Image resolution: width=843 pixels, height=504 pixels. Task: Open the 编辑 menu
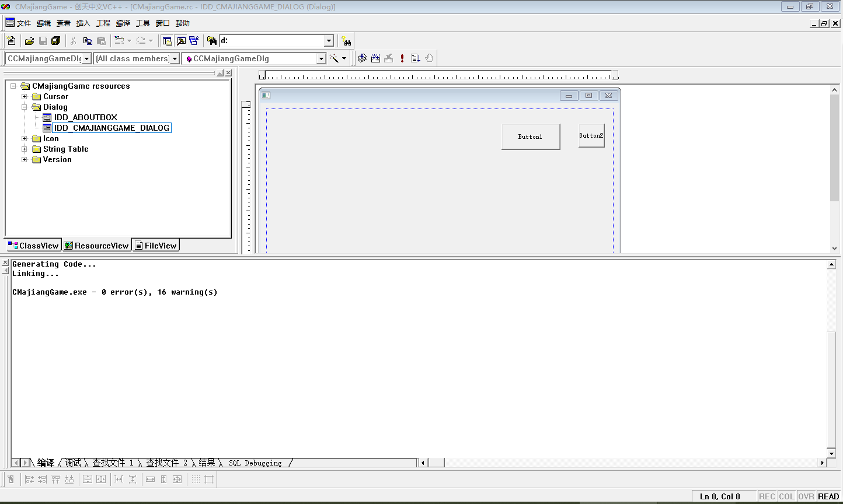click(x=44, y=23)
